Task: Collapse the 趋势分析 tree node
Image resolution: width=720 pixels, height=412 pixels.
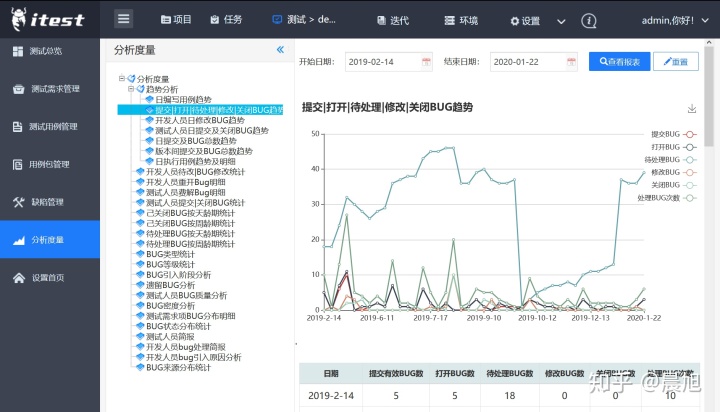Action: (131, 89)
